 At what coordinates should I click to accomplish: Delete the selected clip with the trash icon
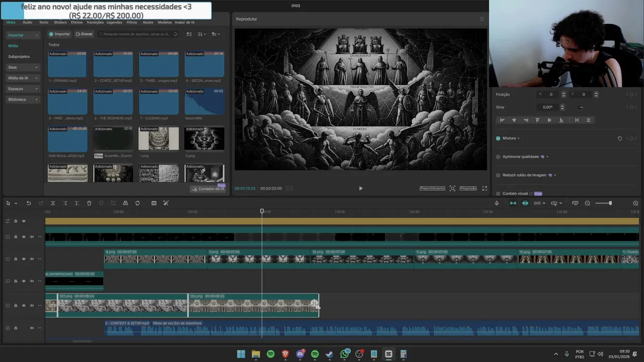[x=89, y=203]
